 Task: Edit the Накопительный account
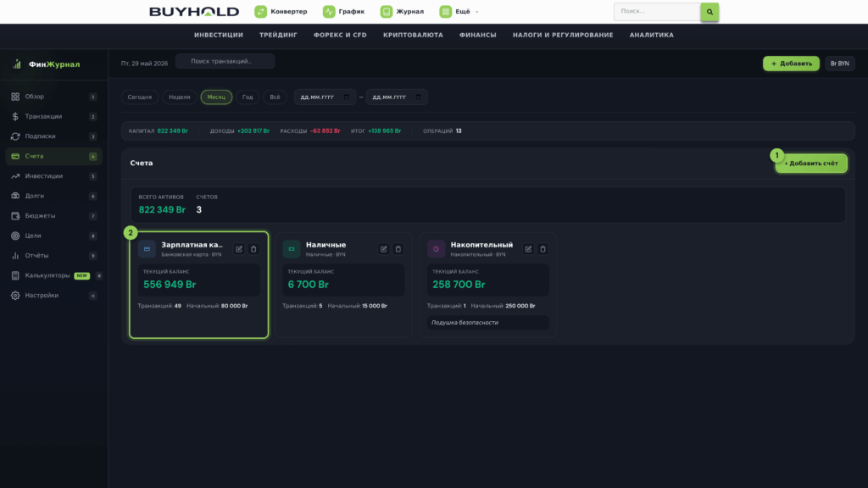click(x=528, y=249)
